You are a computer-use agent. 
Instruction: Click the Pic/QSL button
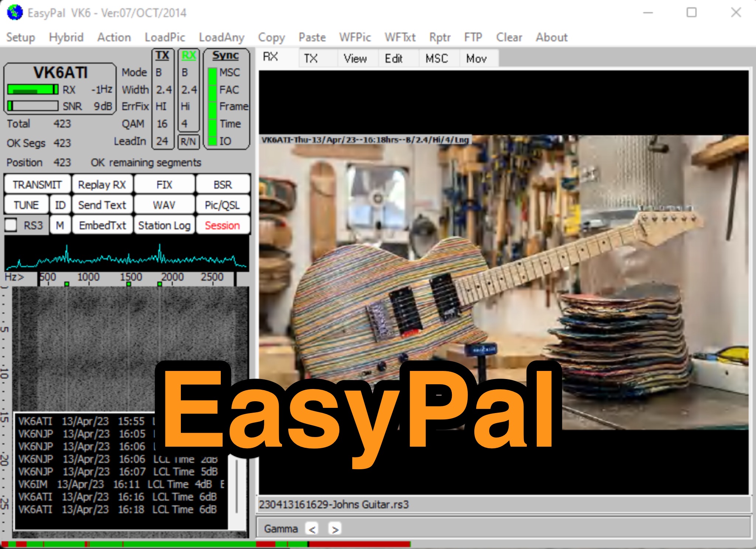click(223, 205)
